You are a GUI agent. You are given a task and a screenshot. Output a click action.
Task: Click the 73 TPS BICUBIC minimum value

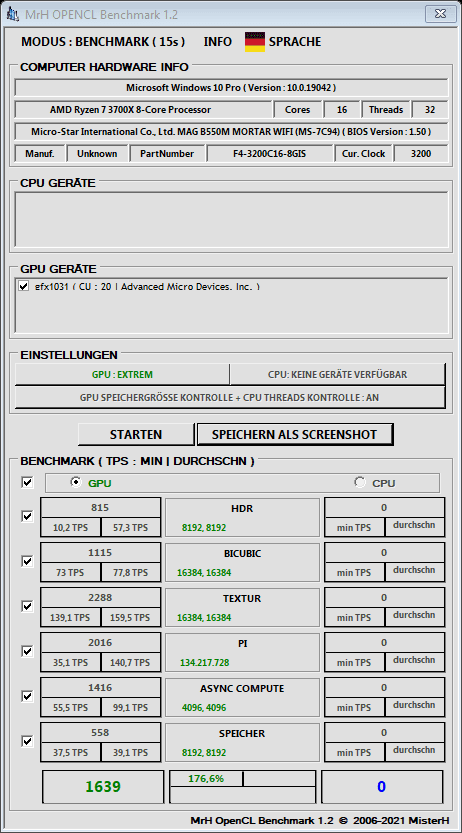[70, 573]
